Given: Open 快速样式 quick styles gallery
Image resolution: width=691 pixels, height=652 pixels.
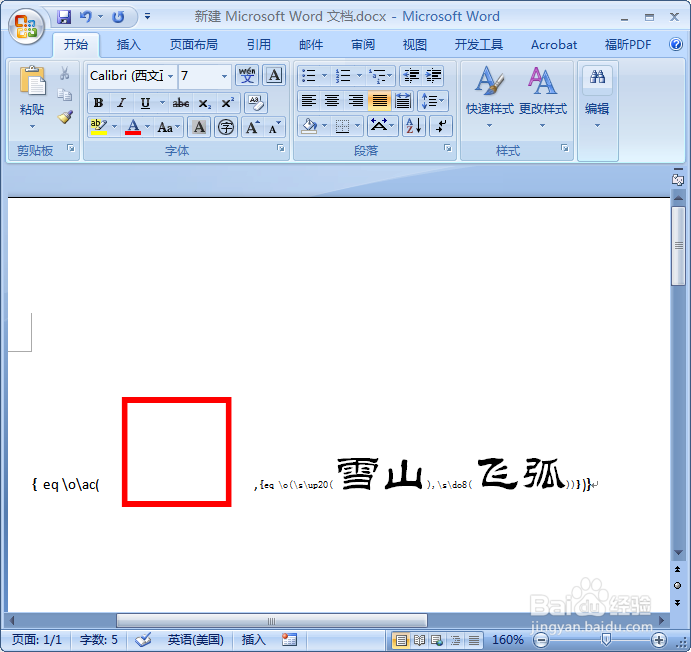Looking at the screenshot, I should tap(490, 97).
